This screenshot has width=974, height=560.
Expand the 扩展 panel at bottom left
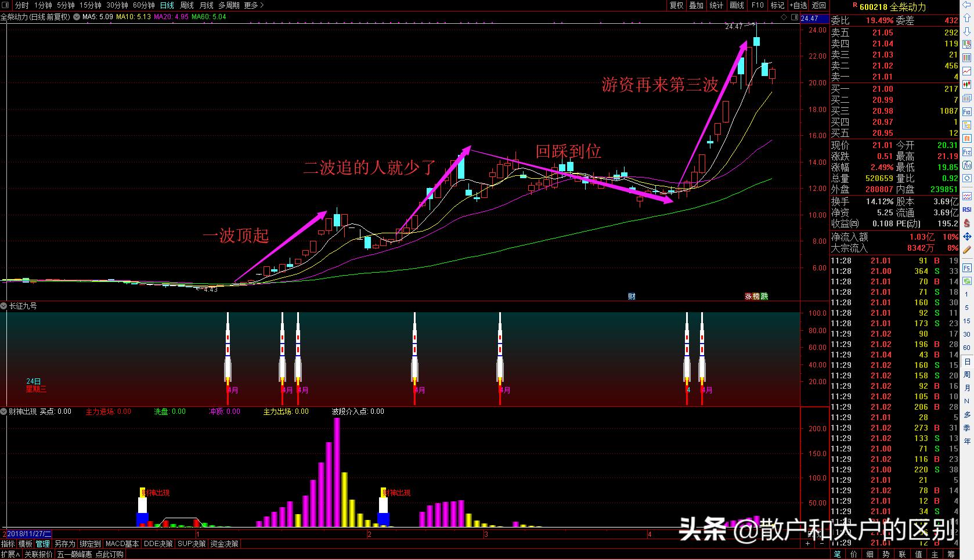click(x=10, y=554)
